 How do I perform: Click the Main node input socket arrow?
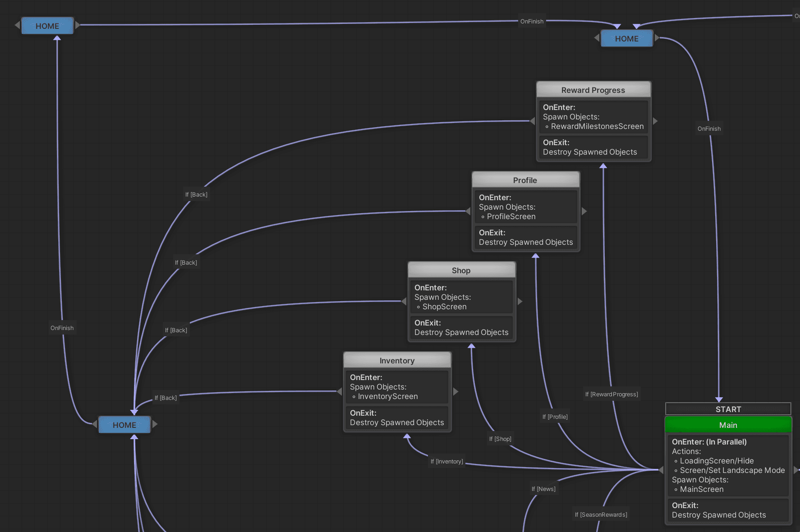(661, 470)
